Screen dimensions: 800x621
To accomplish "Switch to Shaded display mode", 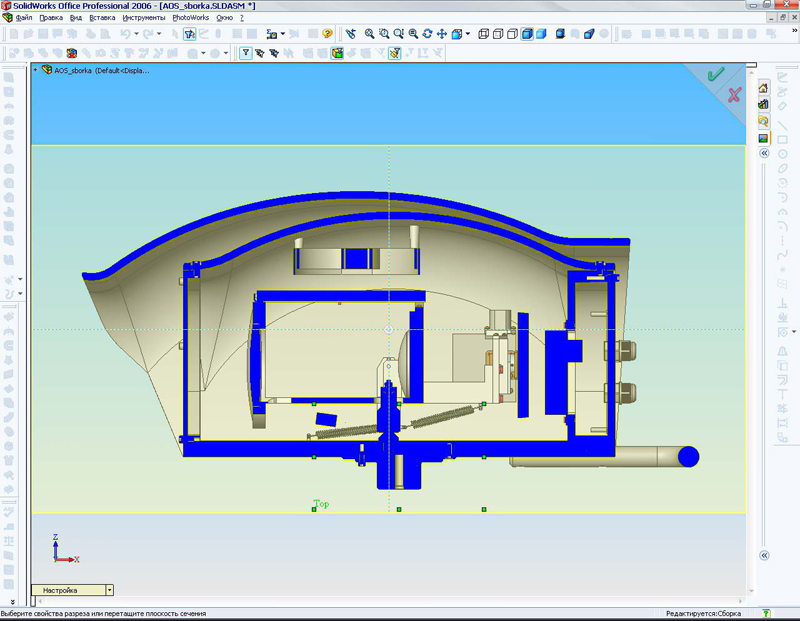I will click(x=541, y=34).
